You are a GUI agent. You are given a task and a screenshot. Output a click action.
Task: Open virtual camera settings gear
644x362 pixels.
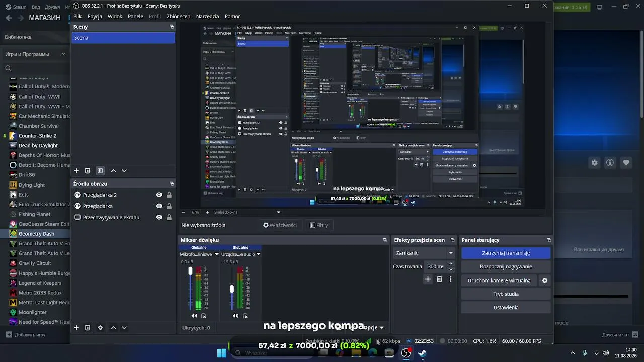544,281
